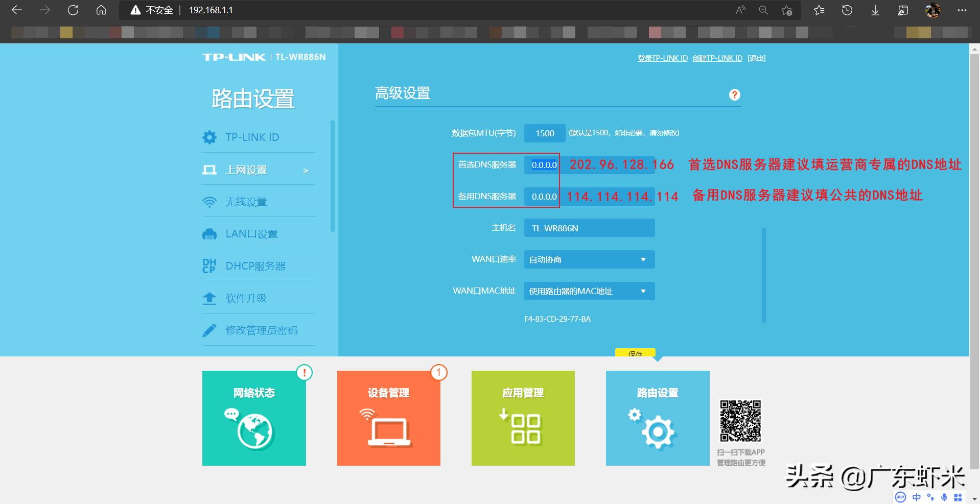The height and width of the screenshot is (504, 980).
Task: Click the browser refresh button
Action: [73, 10]
